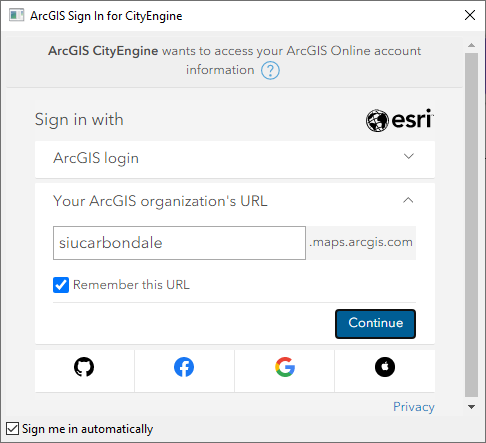Click the scrollbar down arrow
This screenshot has height=443, width=486.
pos(471,407)
